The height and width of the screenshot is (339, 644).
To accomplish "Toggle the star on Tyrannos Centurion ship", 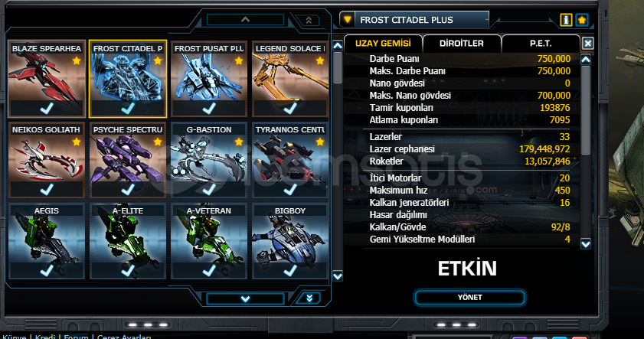I will (320, 142).
